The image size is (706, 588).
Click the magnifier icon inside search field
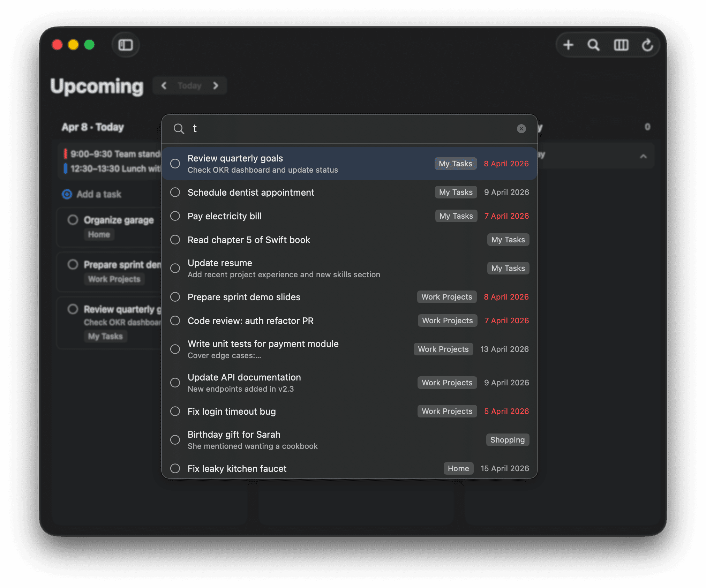[x=179, y=129]
